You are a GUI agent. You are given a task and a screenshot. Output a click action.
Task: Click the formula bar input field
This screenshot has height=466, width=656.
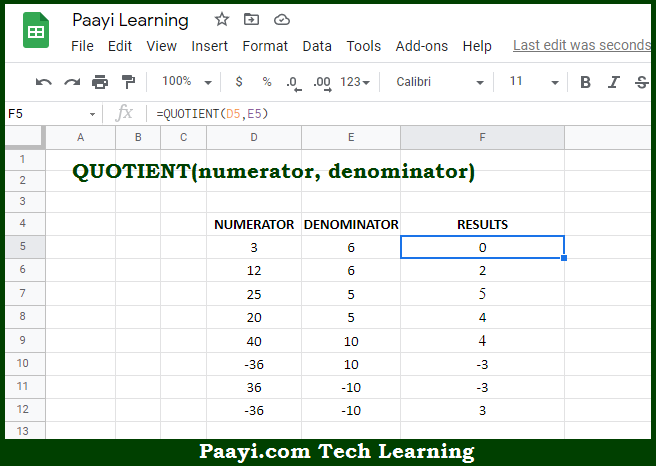(x=400, y=114)
